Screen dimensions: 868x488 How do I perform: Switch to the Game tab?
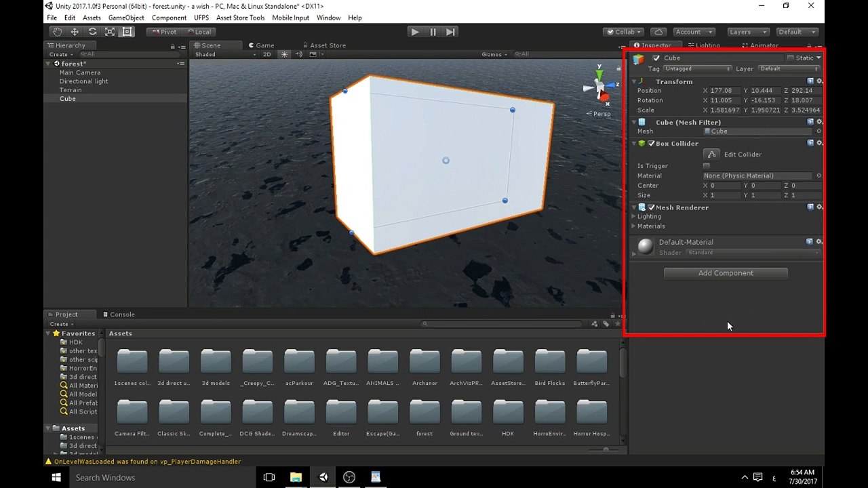[x=261, y=45]
